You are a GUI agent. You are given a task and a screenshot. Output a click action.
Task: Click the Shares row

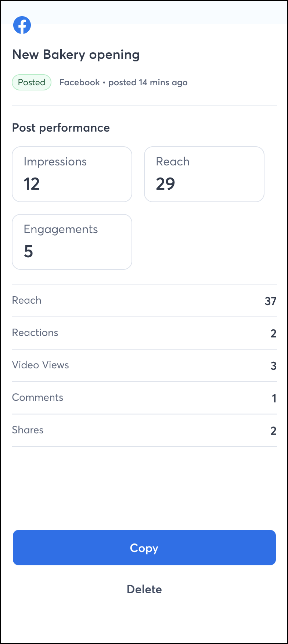pos(144,430)
